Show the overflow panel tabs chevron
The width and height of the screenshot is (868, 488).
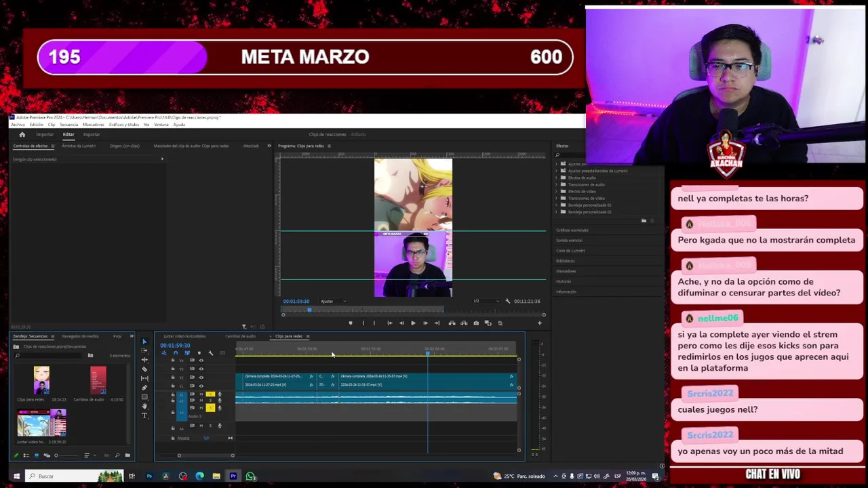[x=269, y=146]
